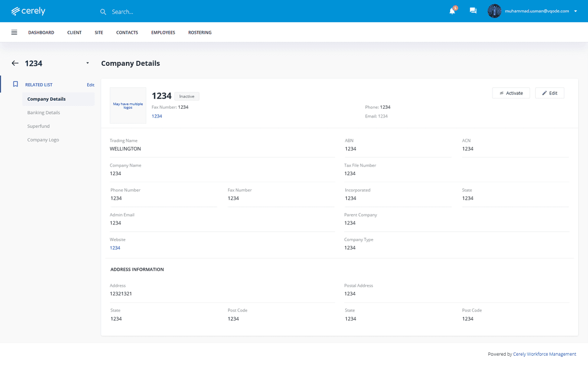Viewport: 588px width, 365px height.
Task: Click the Inactive status badge
Action: click(x=187, y=96)
